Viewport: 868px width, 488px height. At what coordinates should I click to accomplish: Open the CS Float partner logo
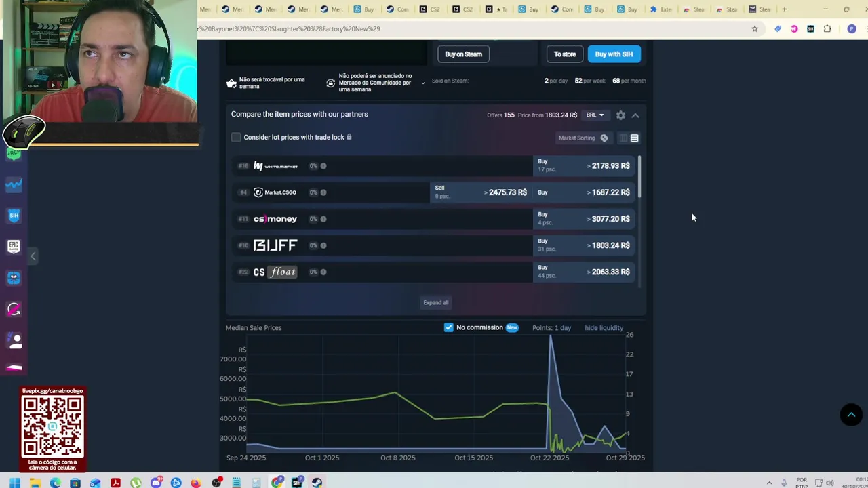point(275,272)
